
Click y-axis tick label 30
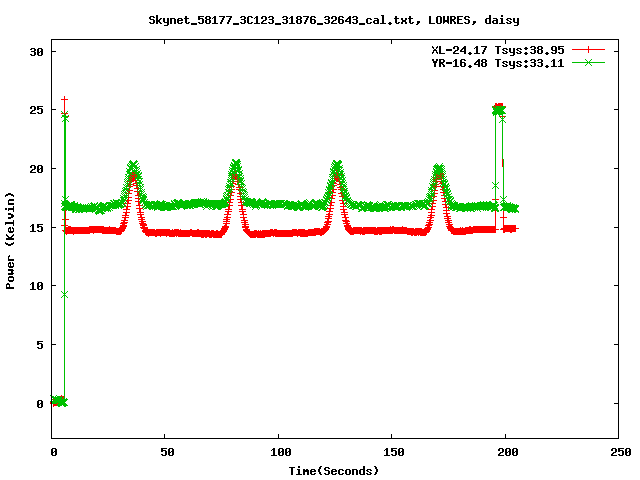(x=36, y=52)
